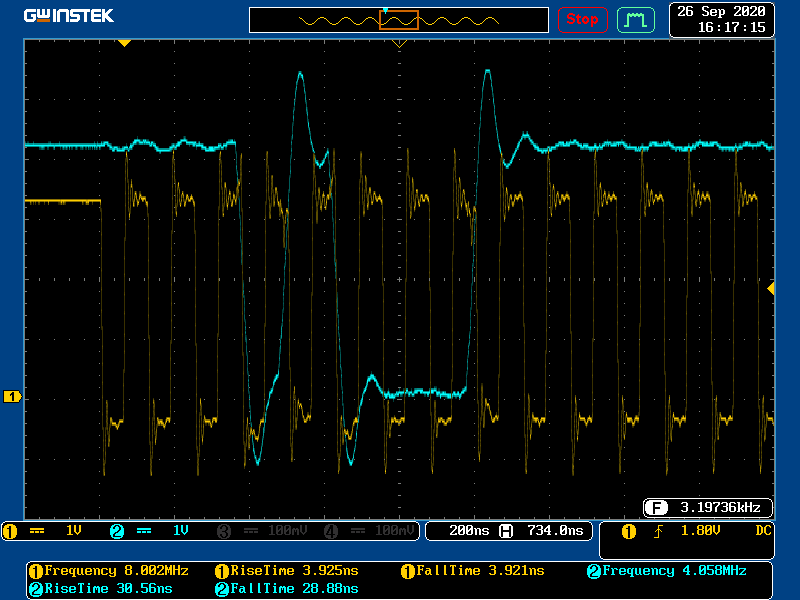Click the date and time display
This screenshot has height=600, width=800.
coord(721,19)
